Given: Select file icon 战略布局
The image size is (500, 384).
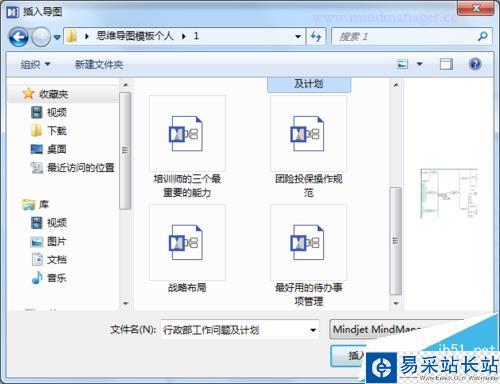Looking at the screenshot, I should [x=187, y=242].
